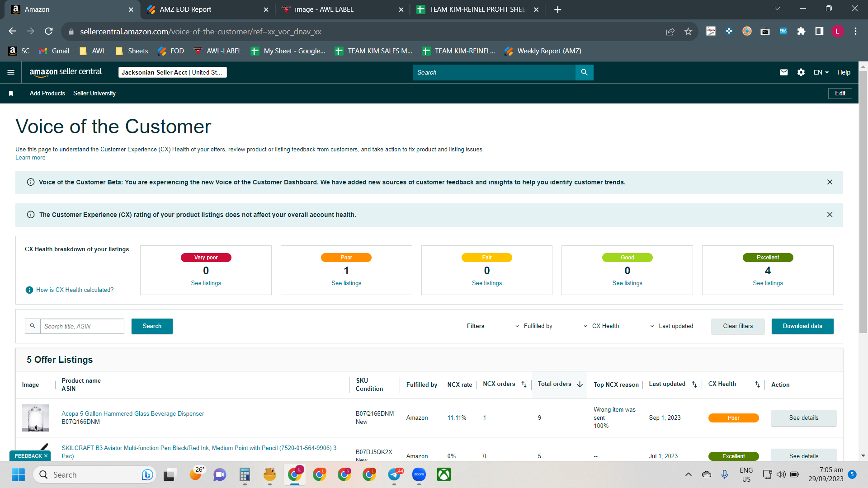This screenshot has width=868, height=488.
Task: Open the Last updated filter dropdown
Action: [x=671, y=326]
